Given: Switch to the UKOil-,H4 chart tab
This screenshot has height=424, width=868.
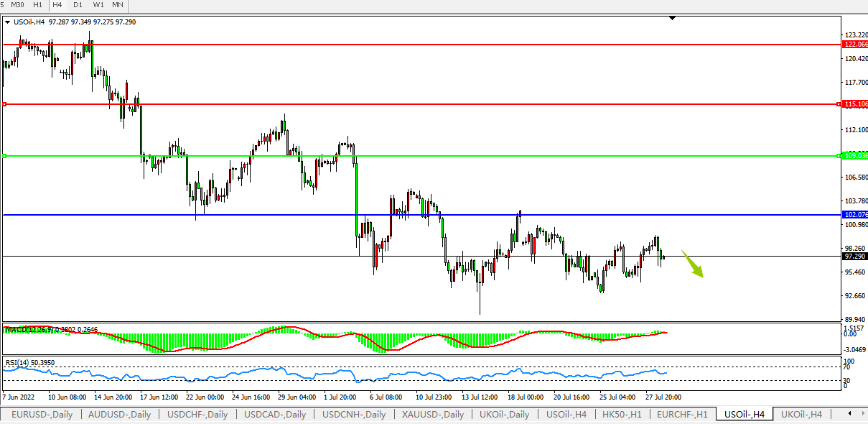Looking at the screenshot, I should pos(801,415).
